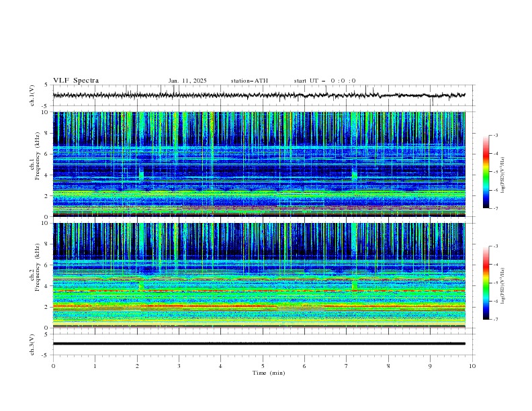This screenshot has width=532, height=411.
Task: Click time axis tick label "7"
Action: click(x=347, y=366)
